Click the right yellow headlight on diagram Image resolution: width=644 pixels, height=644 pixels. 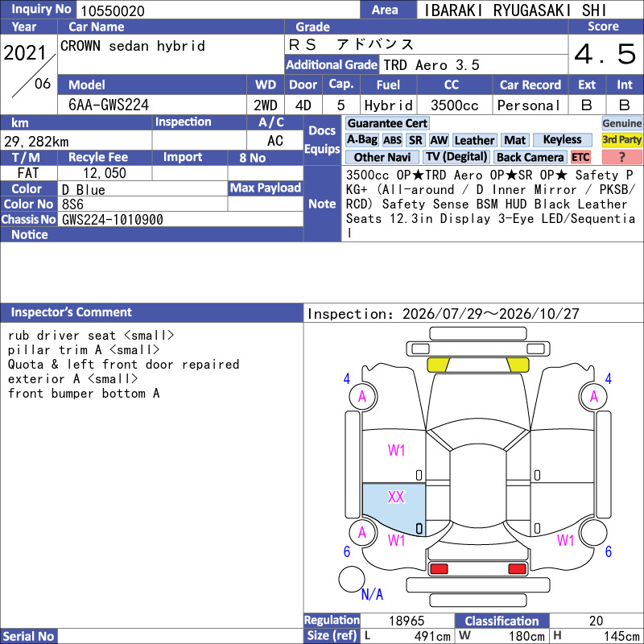518,365
